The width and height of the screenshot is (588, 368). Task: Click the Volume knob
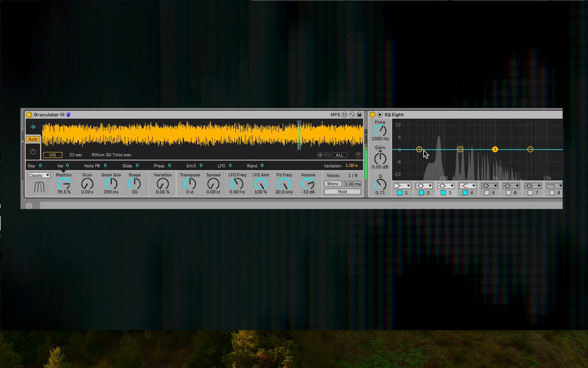tap(308, 184)
